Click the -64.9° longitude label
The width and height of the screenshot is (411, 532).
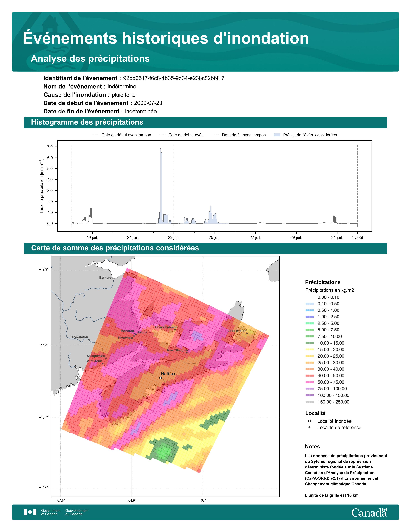[132, 500]
